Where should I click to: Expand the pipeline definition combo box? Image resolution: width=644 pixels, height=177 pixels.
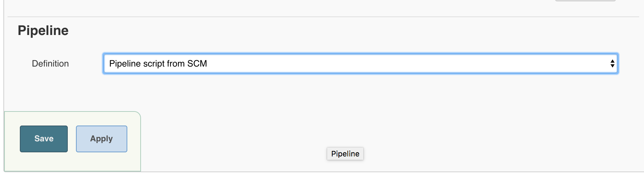click(360, 63)
